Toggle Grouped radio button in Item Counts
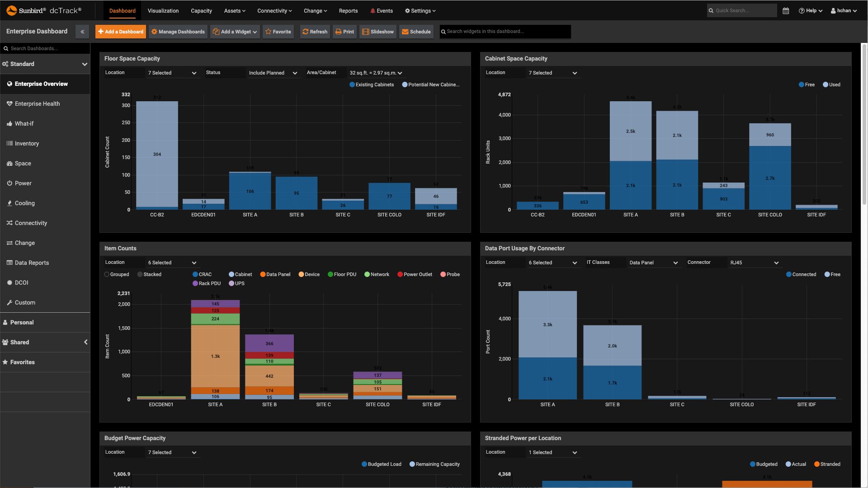The width and height of the screenshot is (868, 488). coord(106,274)
